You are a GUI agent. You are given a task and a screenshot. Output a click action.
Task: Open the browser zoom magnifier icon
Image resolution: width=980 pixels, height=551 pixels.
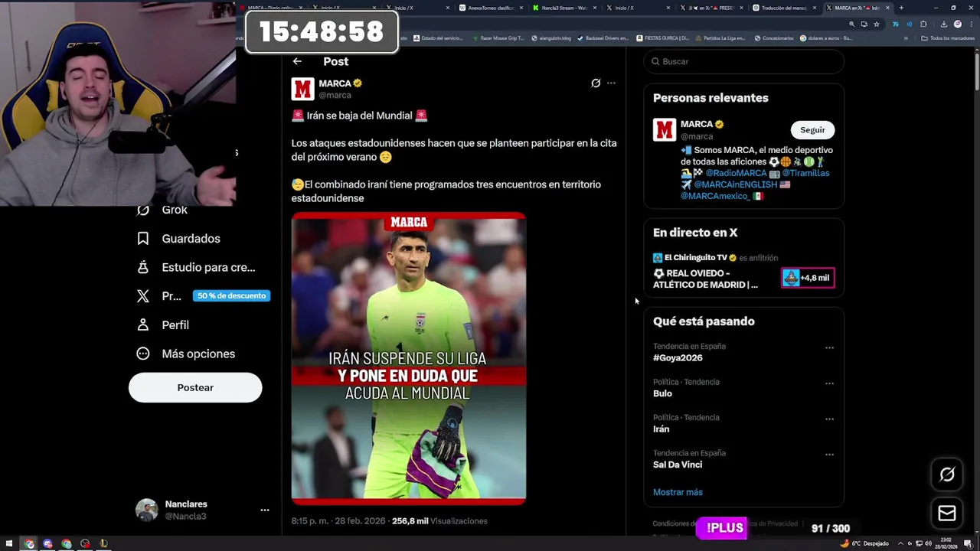pos(851,24)
